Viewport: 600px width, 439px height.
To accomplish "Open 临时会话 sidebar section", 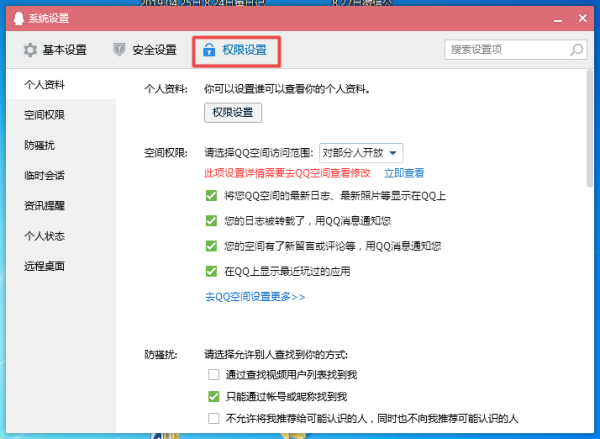I will tap(61, 175).
